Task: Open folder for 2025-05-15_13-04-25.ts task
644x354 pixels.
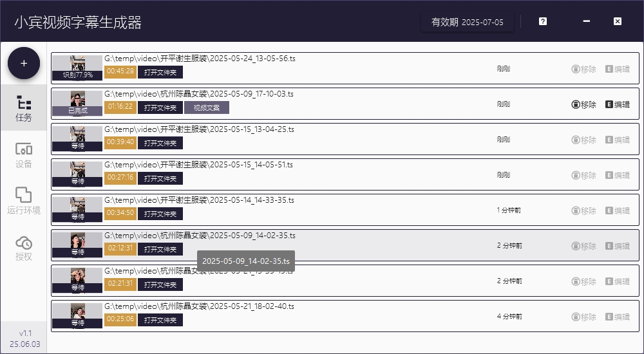Action: pyautogui.click(x=160, y=143)
